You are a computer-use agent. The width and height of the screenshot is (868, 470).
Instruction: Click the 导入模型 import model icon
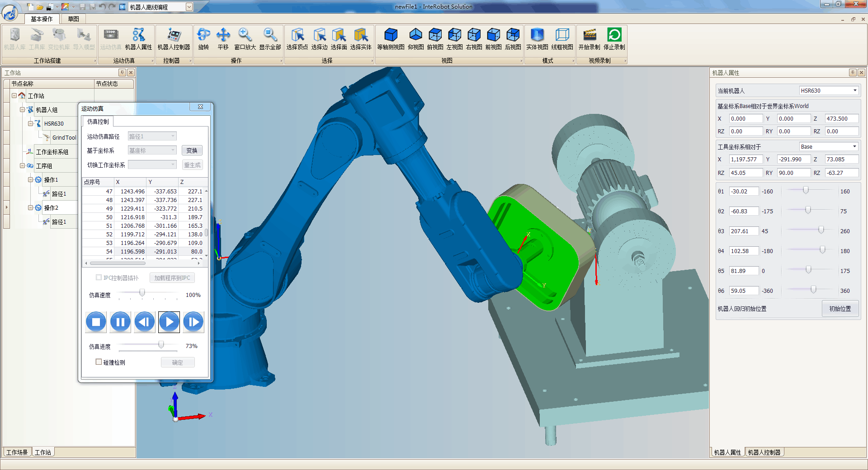tap(84, 39)
